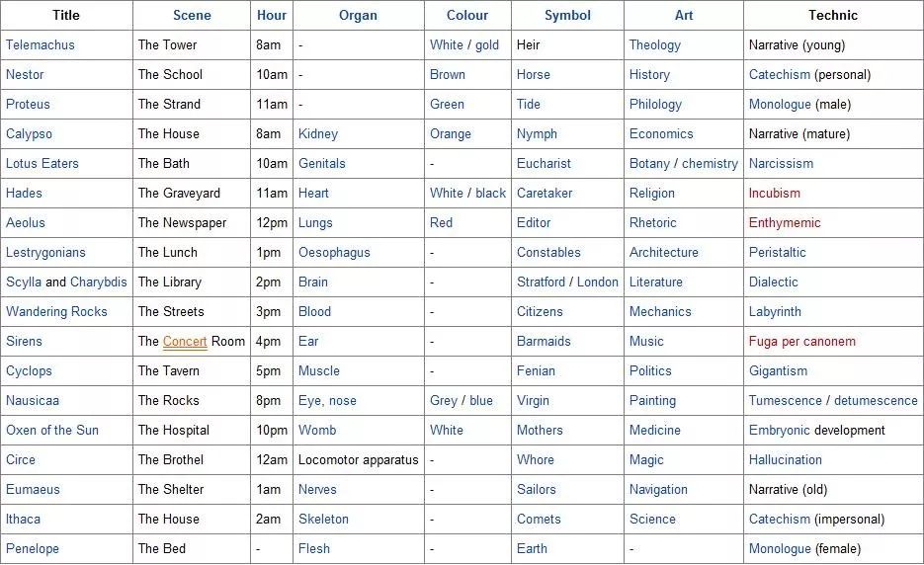Open the Oxen of the Sun link

pos(52,430)
